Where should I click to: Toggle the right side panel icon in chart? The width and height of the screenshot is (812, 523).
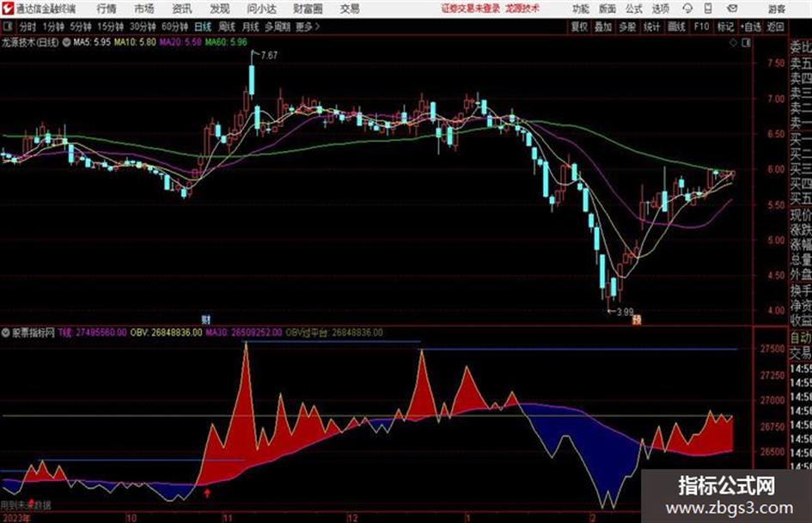746,43
